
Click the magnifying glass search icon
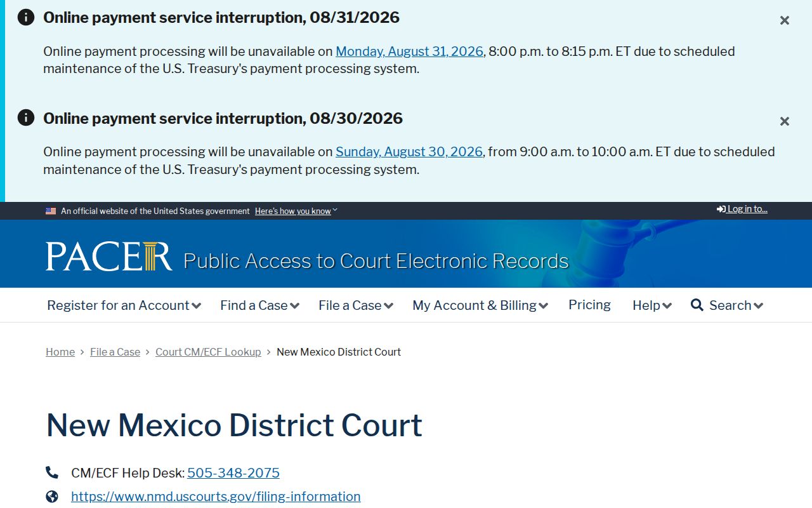point(697,305)
